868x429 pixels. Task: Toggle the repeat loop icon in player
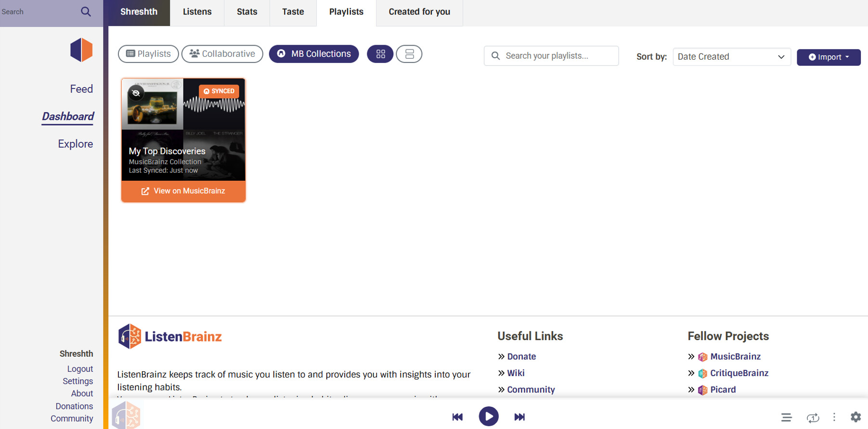coord(813,417)
